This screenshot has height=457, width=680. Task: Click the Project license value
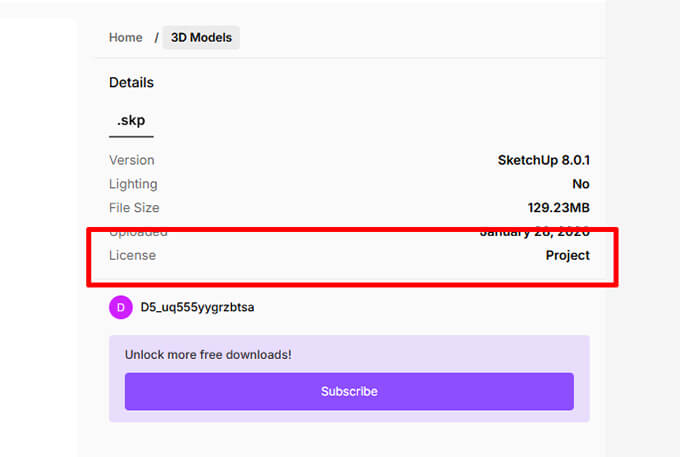click(x=567, y=255)
